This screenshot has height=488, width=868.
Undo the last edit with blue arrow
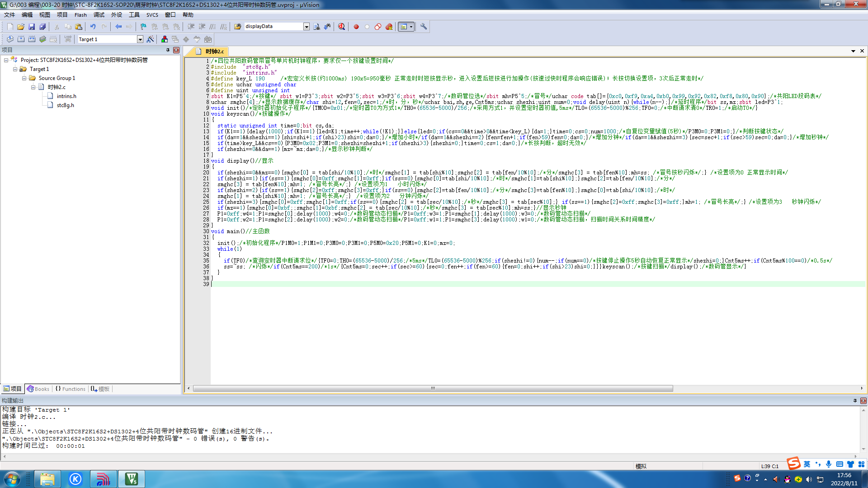point(93,27)
